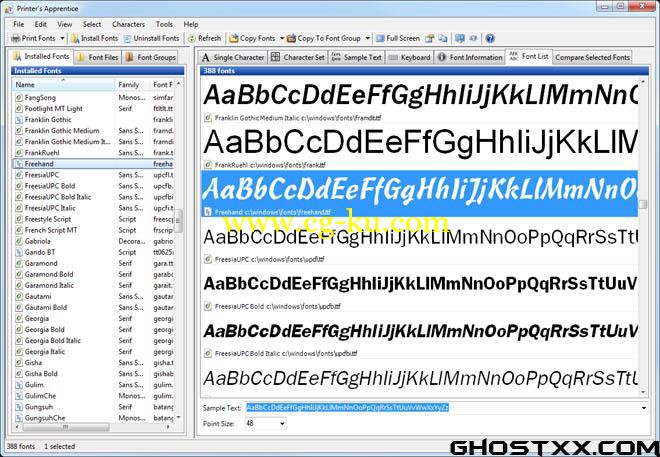660x457 pixels.
Task: Open the Print Fonts dropdown arrow
Action: tap(62, 38)
